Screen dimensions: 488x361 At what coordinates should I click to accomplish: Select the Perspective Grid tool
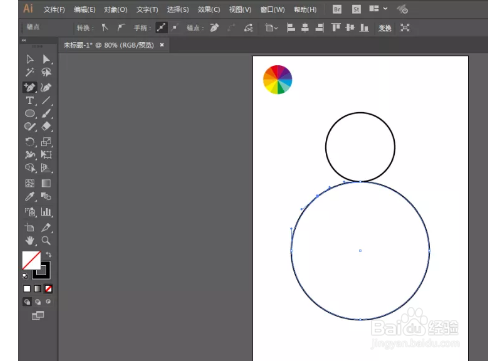tap(46, 168)
